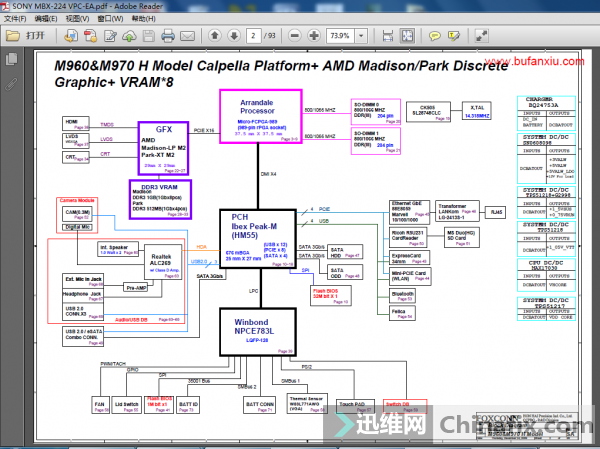Click the Arrandale Processor block
This screenshot has height=449, width=600.
click(x=261, y=117)
